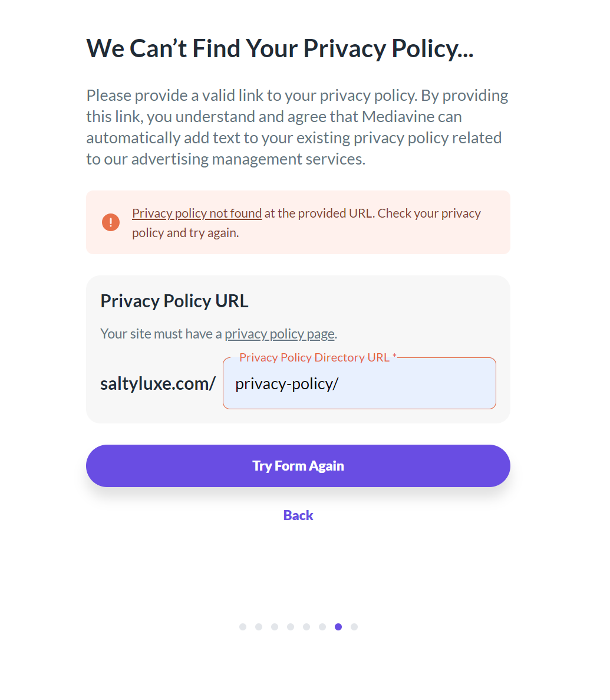The width and height of the screenshot is (610, 700).
Task: Select the sixth step indicator dot
Action: (322, 627)
